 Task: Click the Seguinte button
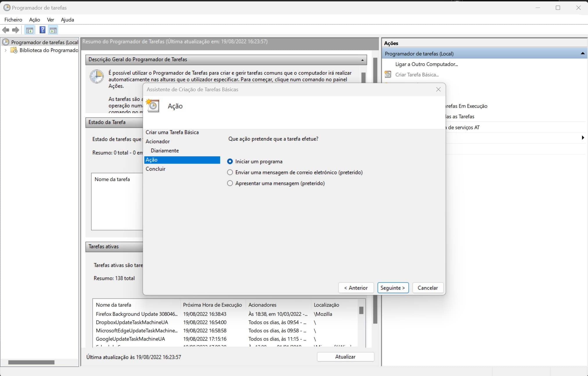pos(393,288)
